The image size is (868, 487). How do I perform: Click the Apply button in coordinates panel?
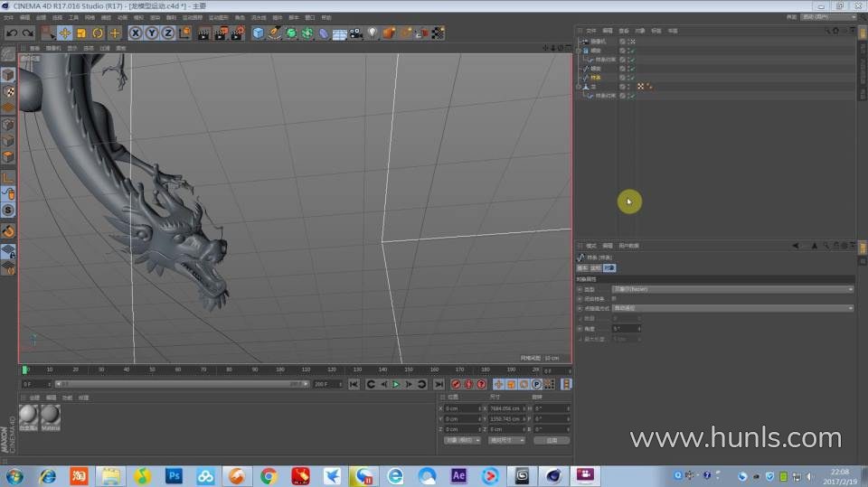pos(552,441)
